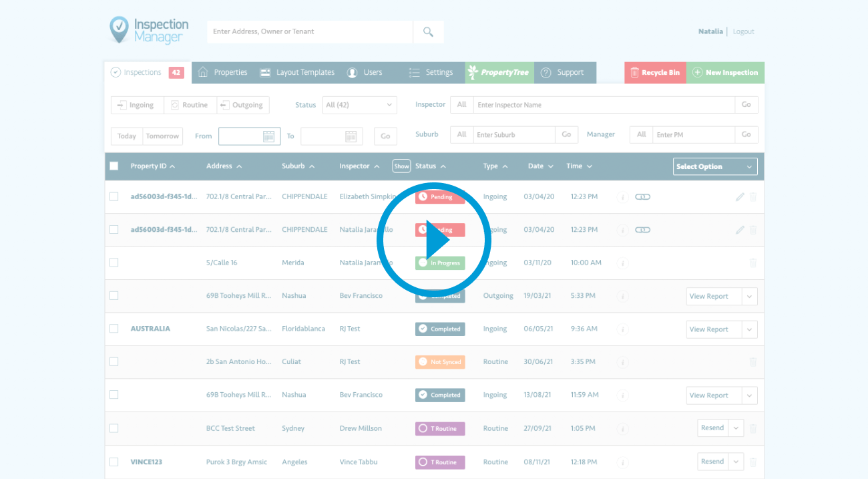Viewport: 868px width, 479px height.
Task: Tick the select-all header checkbox
Action: [114, 166]
